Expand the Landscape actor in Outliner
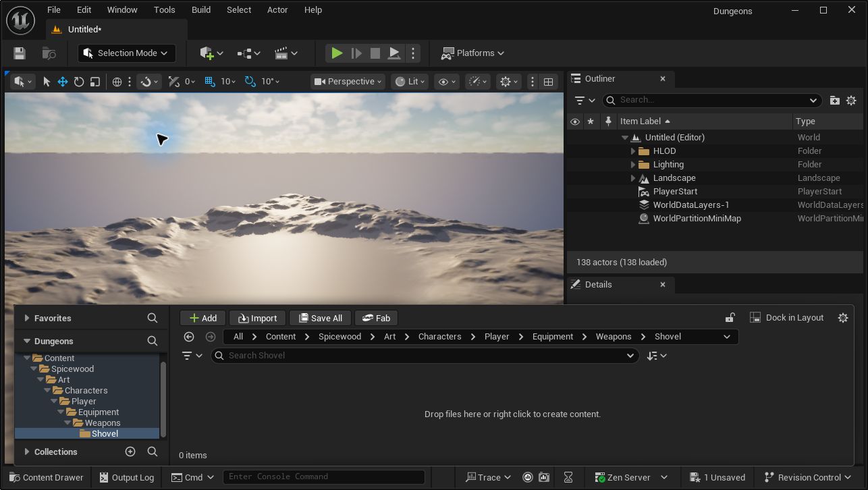868x490 pixels. click(633, 178)
